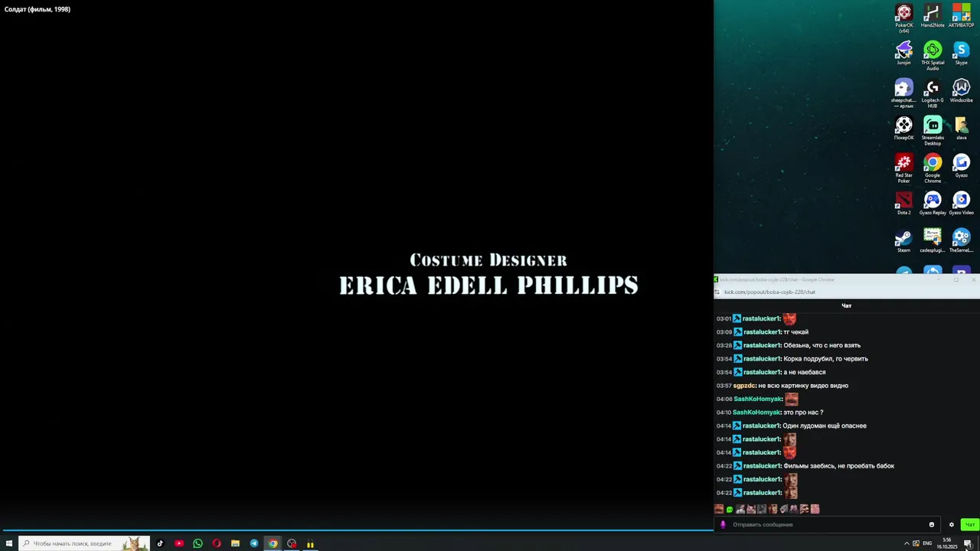
Task: Click the green Чат send button
Action: pyautogui.click(x=969, y=525)
